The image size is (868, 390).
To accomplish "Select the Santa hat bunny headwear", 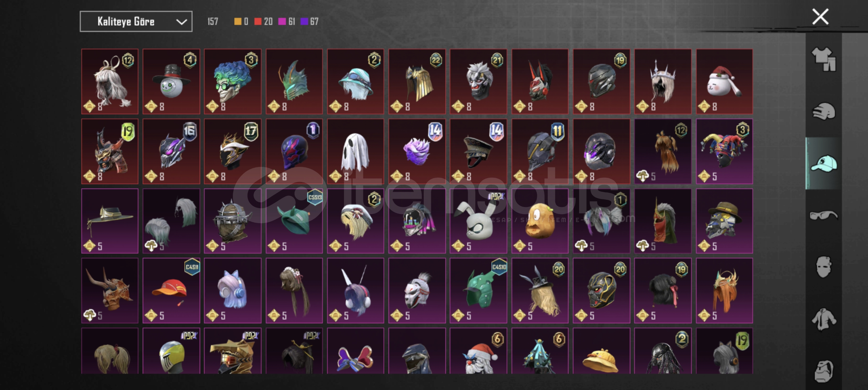I will [x=724, y=82].
